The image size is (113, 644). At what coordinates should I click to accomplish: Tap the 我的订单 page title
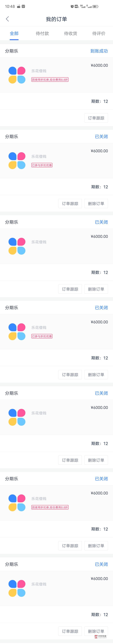coord(56,19)
